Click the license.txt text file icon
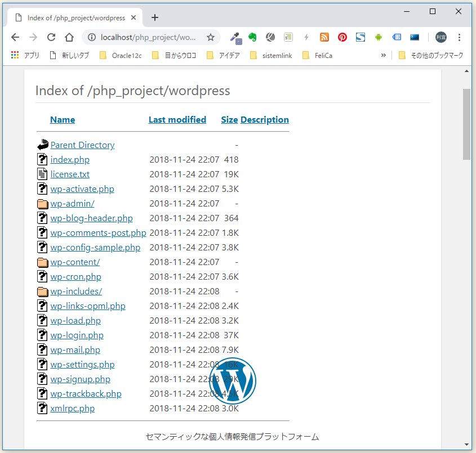The height and width of the screenshot is (453, 476). tap(42, 174)
